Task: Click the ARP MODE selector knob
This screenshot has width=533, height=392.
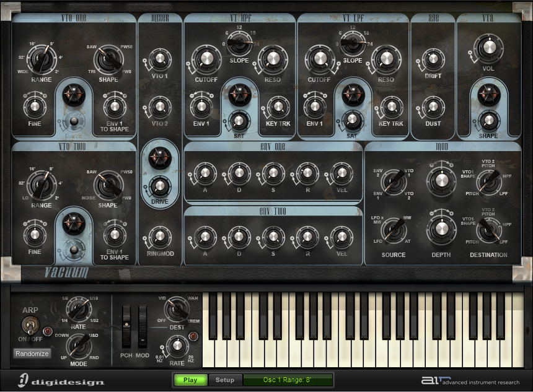Action: coord(79,346)
